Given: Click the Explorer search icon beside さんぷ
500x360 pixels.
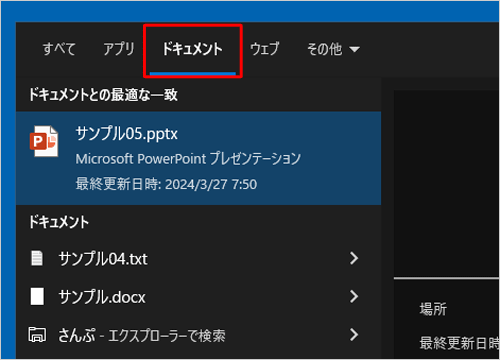Looking at the screenshot, I should pos(37,335).
